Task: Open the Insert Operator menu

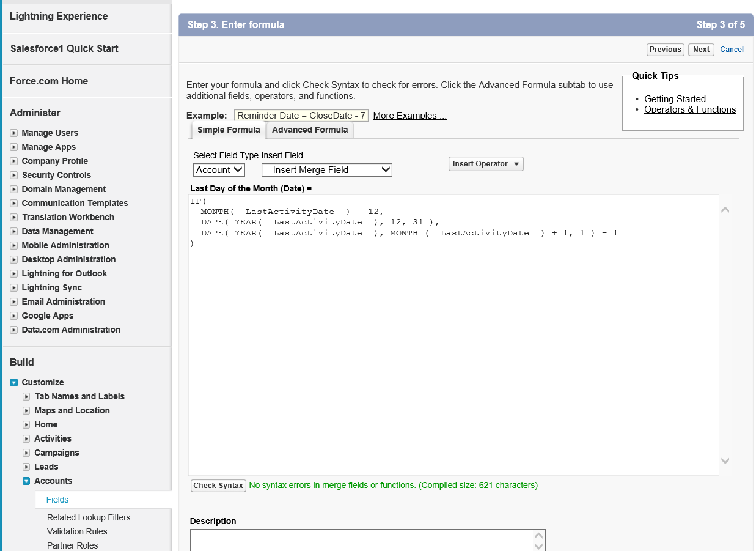Action: pos(486,164)
